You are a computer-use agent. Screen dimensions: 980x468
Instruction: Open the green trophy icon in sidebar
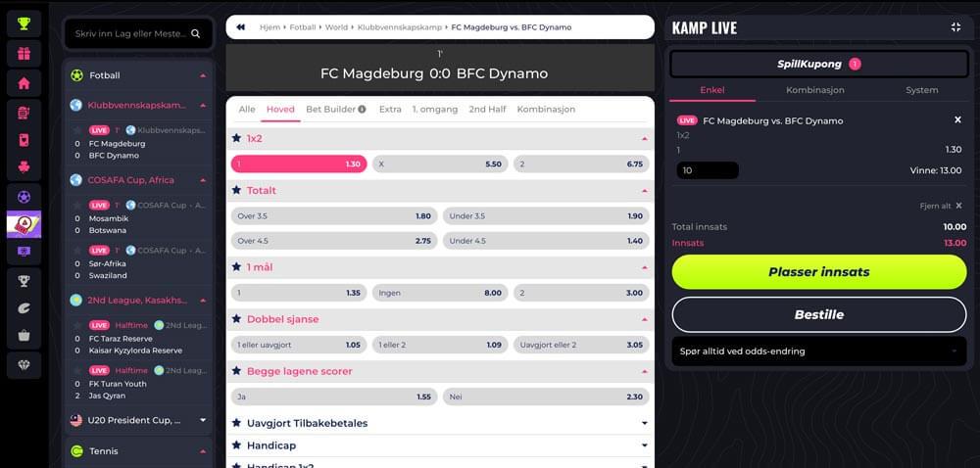point(24,23)
